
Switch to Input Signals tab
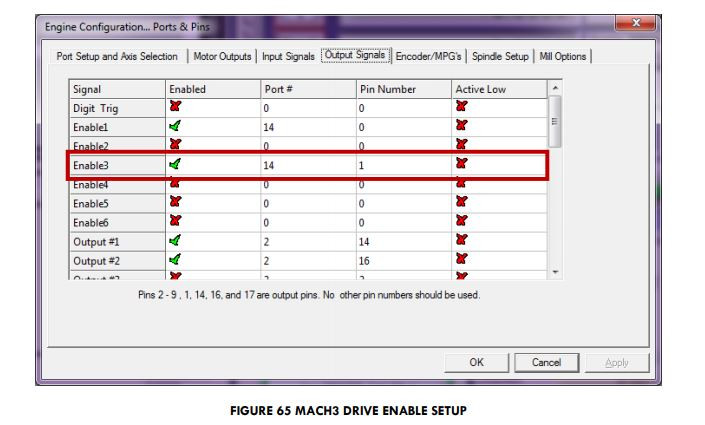tap(288, 56)
